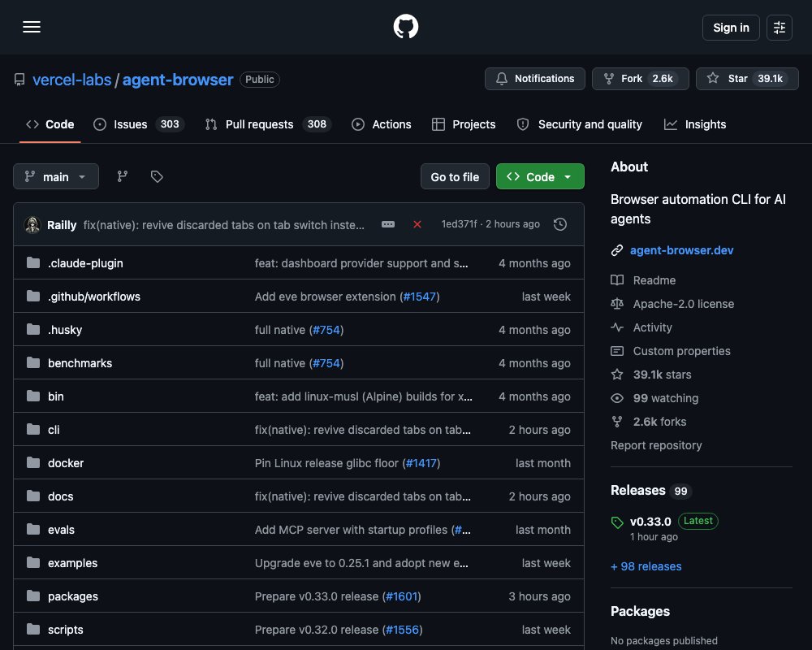Viewport: 812px width, 650px height.
Task: Open the main branch dropdown
Action: click(x=56, y=177)
